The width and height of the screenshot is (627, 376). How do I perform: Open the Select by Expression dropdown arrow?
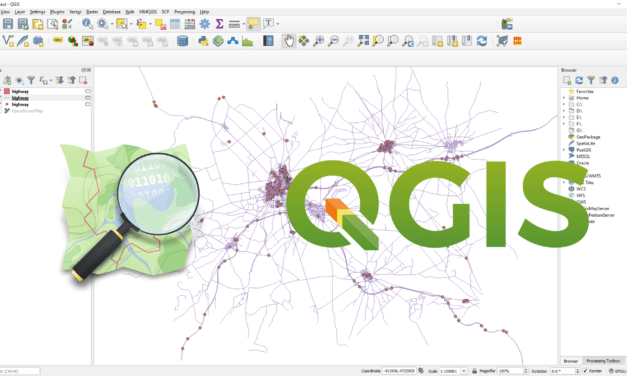pos(150,24)
